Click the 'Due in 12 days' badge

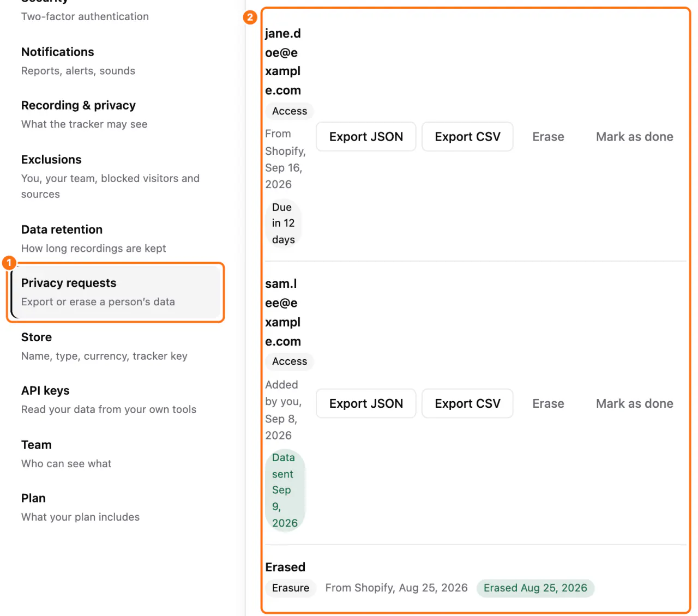284,224
